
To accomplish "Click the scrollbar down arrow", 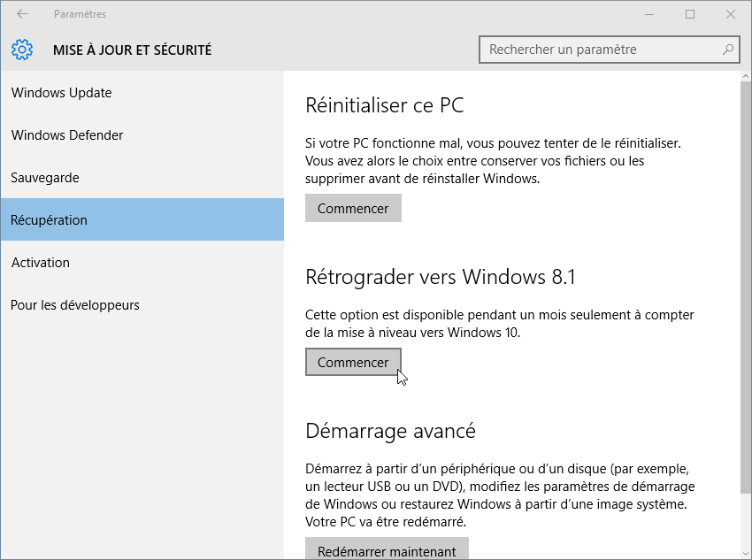I will 746,554.
